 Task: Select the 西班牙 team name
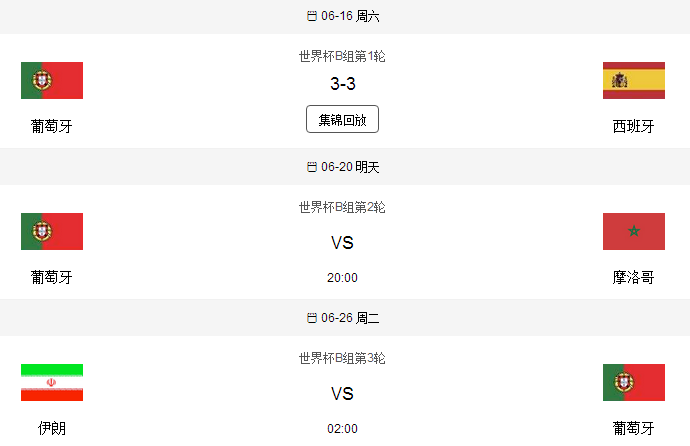point(633,126)
